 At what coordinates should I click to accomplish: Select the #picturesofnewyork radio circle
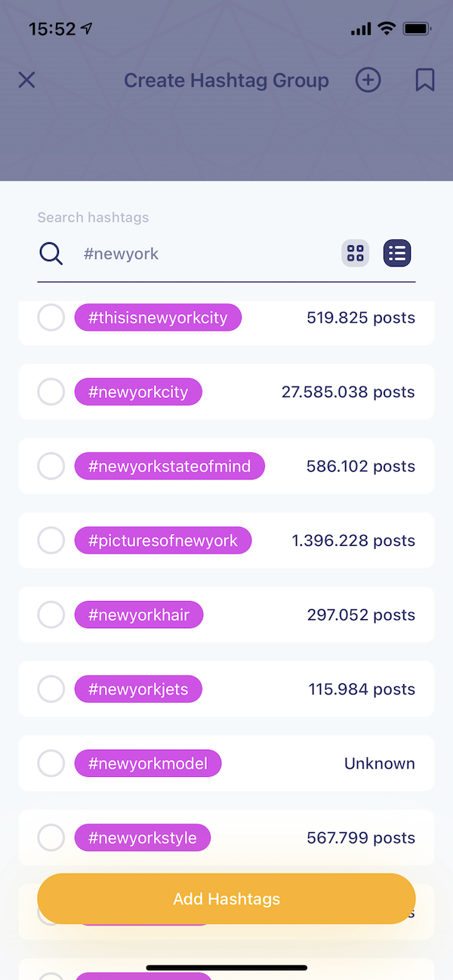pos(51,541)
